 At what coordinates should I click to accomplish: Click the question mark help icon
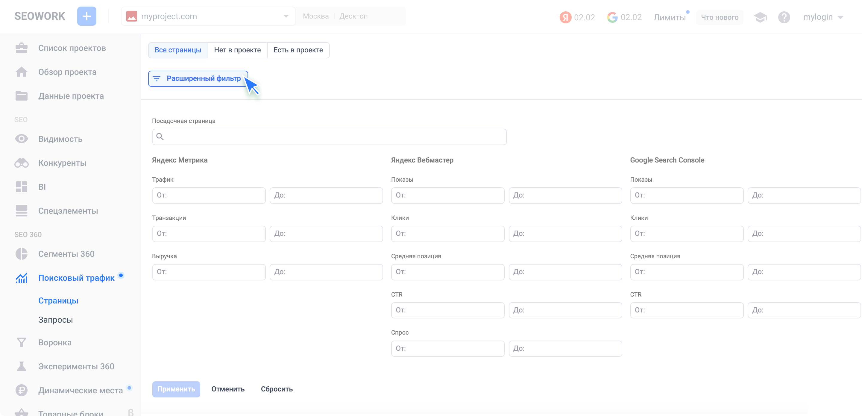[x=784, y=17]
